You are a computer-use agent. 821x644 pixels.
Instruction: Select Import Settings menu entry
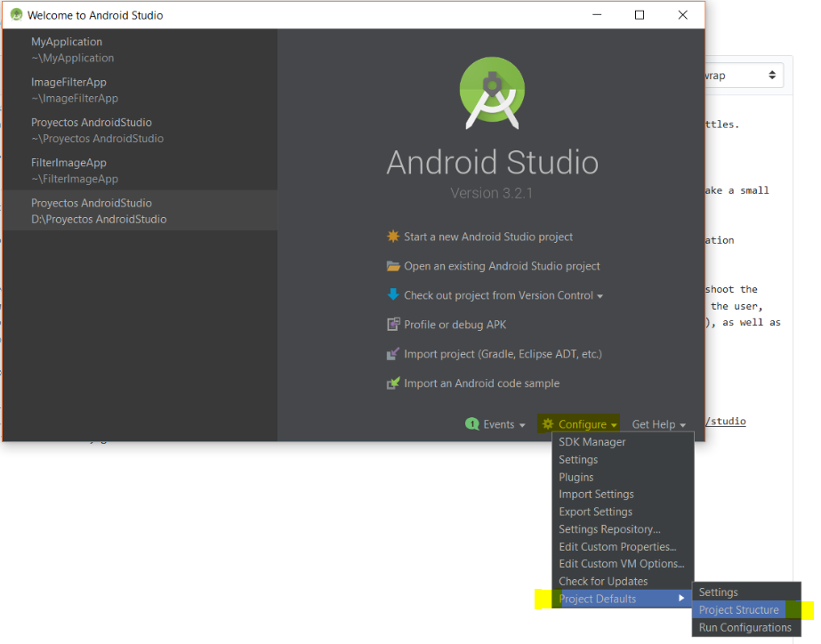pyautogui.click(x=623, y=495)
